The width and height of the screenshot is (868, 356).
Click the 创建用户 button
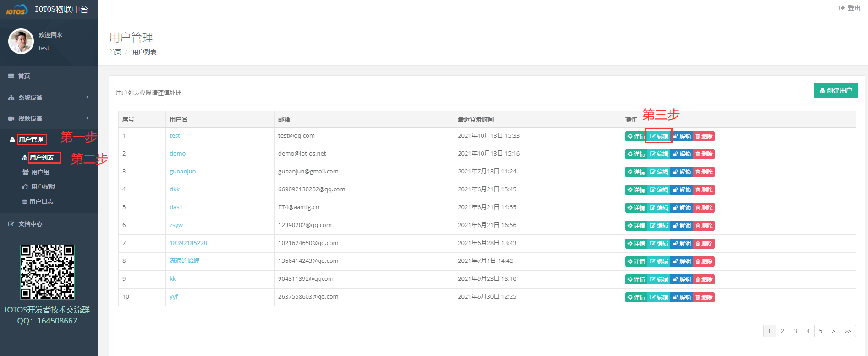tap(836, 90)
